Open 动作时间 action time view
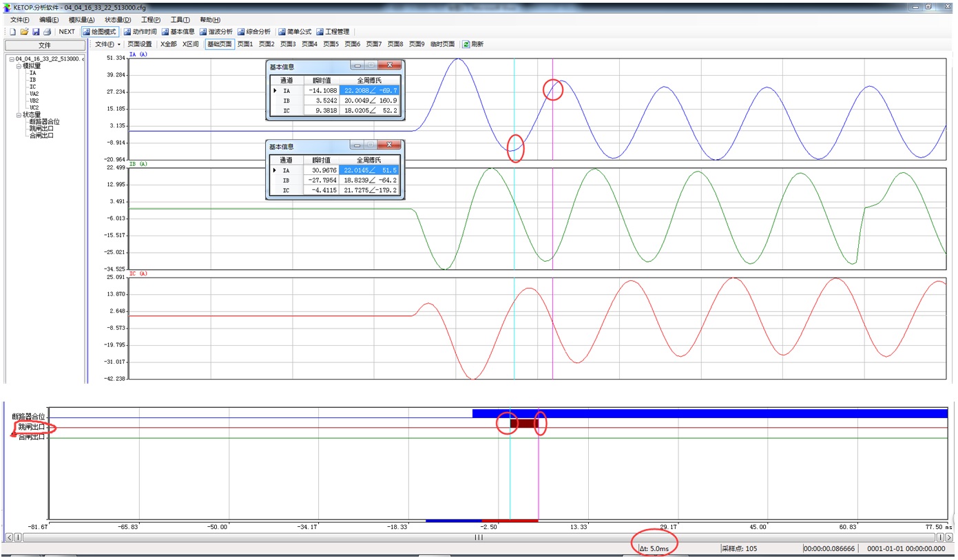 pos(140,32)
